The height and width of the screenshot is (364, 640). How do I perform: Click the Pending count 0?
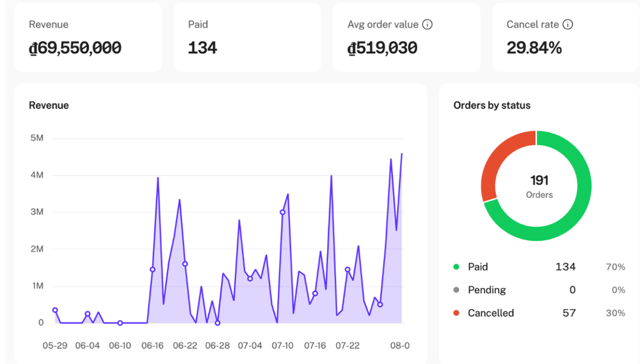point(572,290)
